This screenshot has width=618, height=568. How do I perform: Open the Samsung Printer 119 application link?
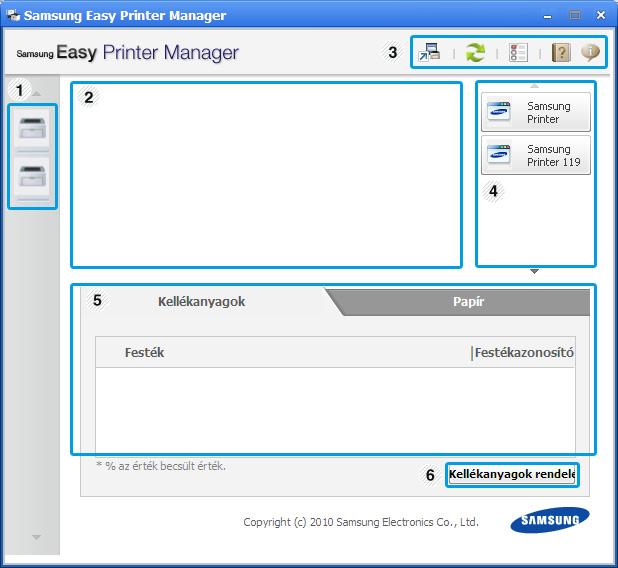coord(536,155)
